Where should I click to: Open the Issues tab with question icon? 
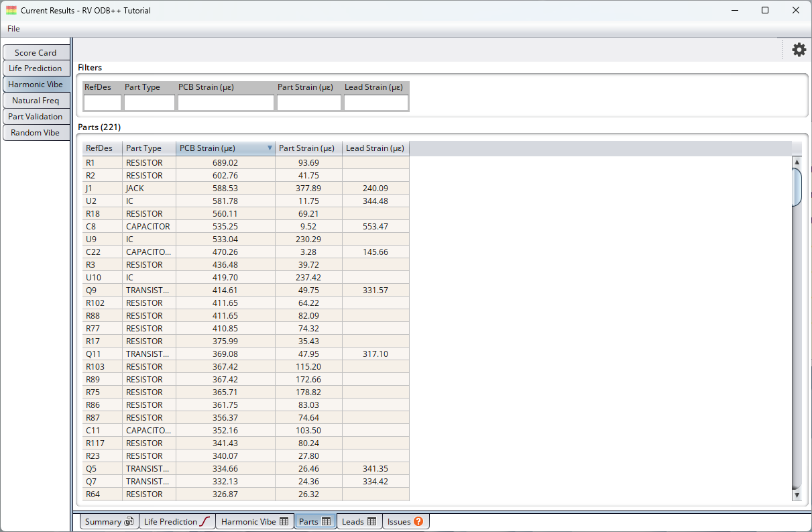(x=406, y=521)
